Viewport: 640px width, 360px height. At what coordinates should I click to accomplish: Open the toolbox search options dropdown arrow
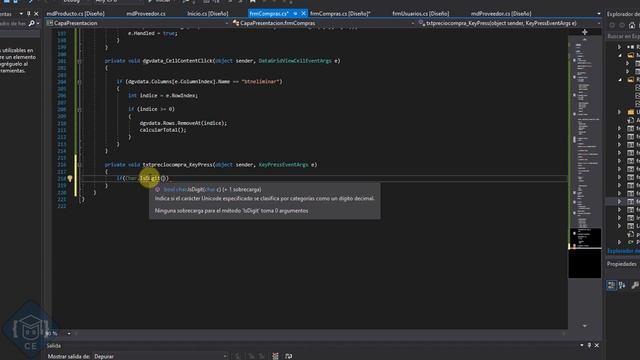[38, 24]
